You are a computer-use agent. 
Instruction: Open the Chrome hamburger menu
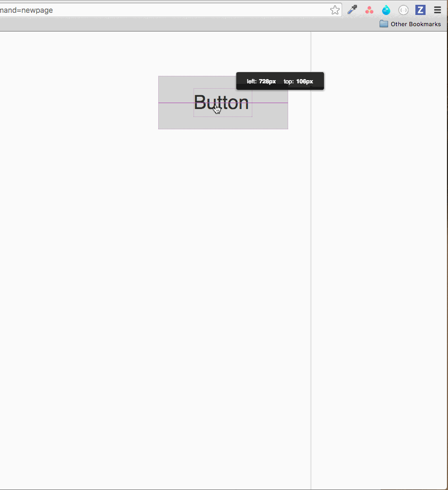pyautogui.click(x=437, y=10)
